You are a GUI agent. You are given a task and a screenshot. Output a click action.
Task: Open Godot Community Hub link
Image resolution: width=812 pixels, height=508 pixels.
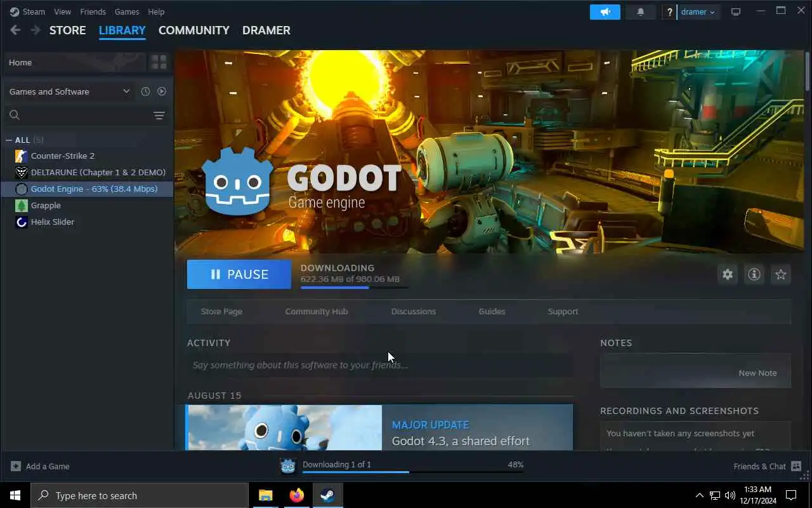pos(317,311)
